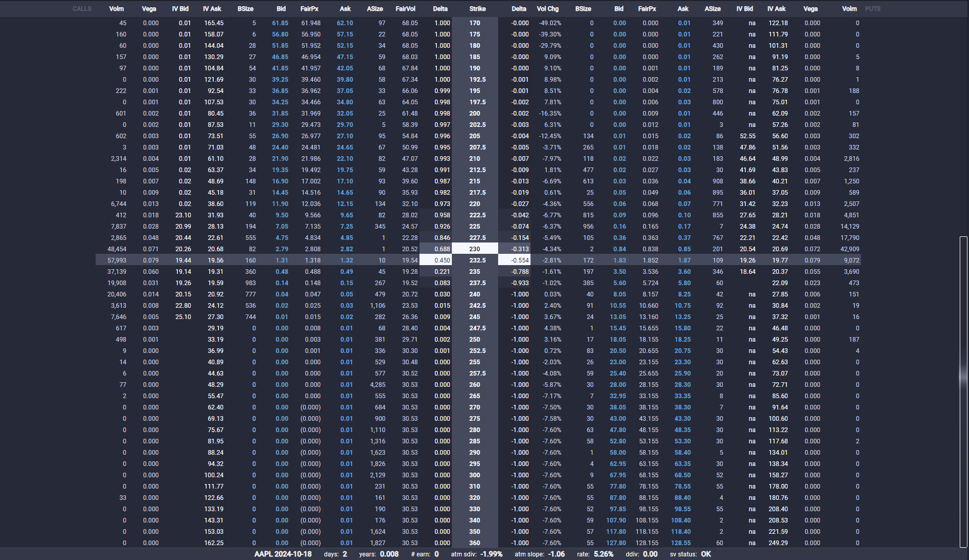Click the calls-side ASize header
The image size is (969, 560).
pos(375,9)
